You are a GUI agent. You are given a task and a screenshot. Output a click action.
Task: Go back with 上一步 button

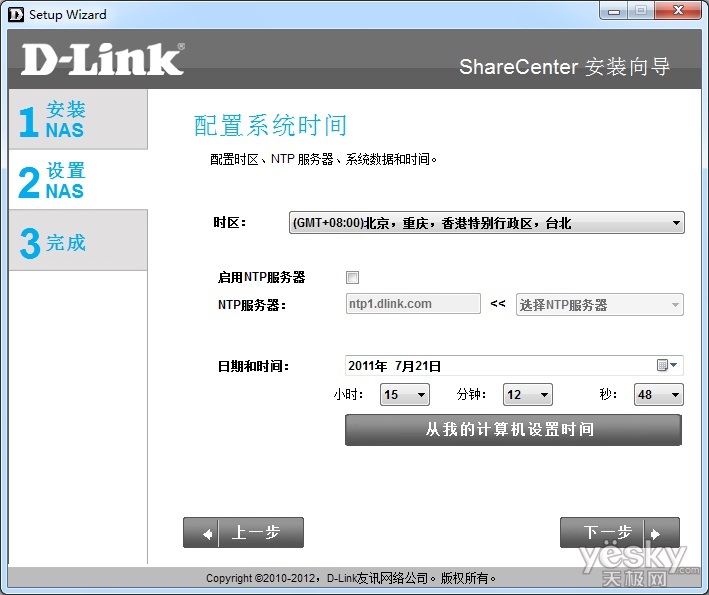243,533
